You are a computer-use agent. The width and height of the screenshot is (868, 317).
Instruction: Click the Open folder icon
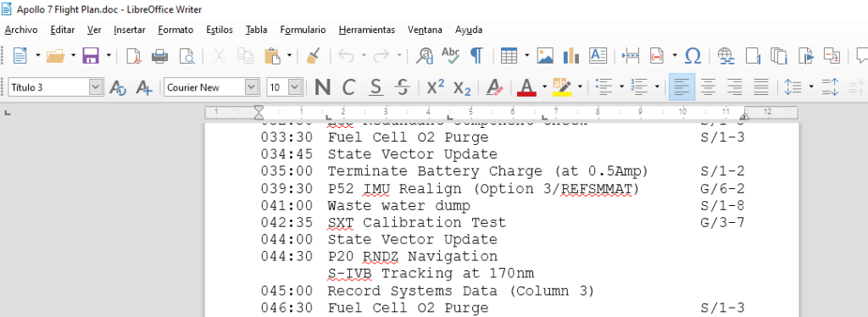pos(56,55)
